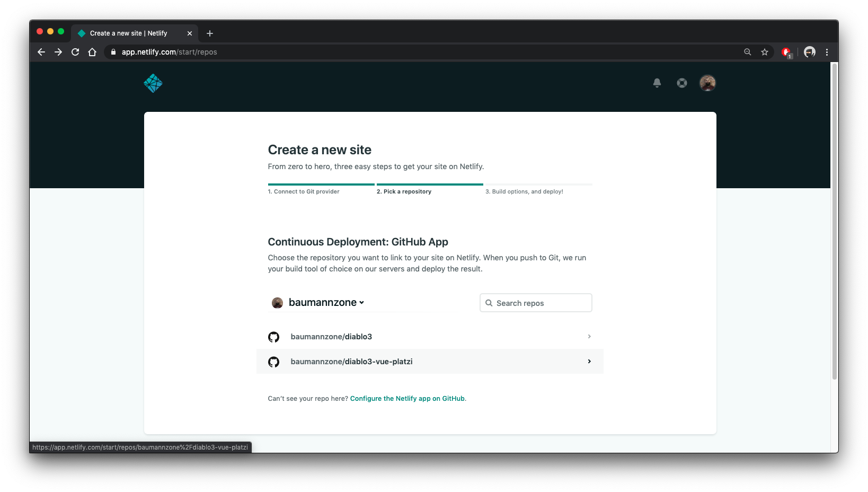Click the page vertical scrollbar
This screenshot has height=492, width=868.
tap(834, 221)
